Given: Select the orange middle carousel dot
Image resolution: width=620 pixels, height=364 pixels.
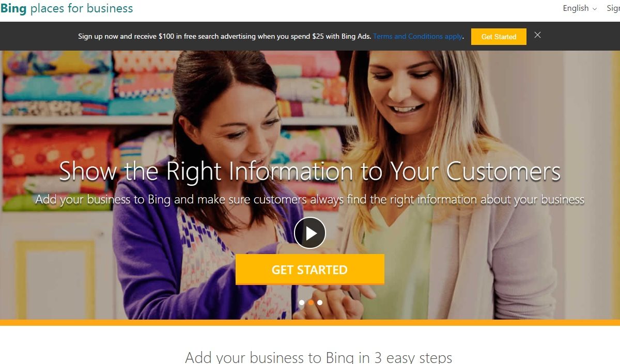Looking at the screenshot, I should 311,303.
